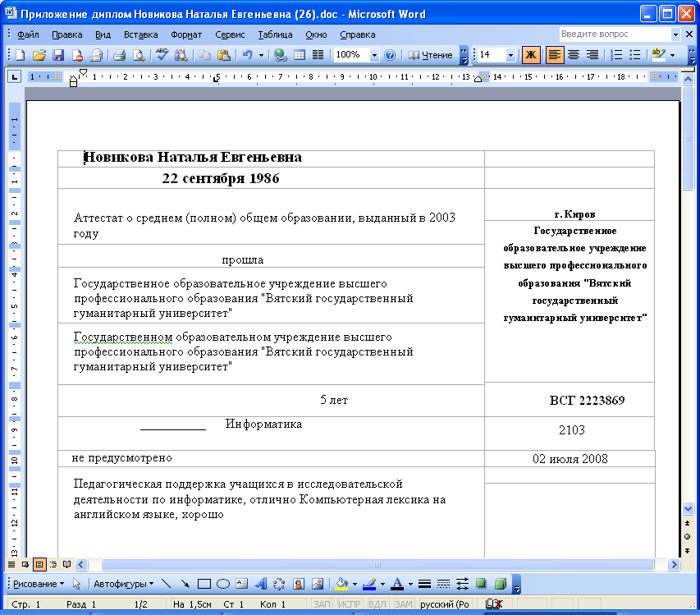
Task: Insert a bulleted list
Action: 635,55
